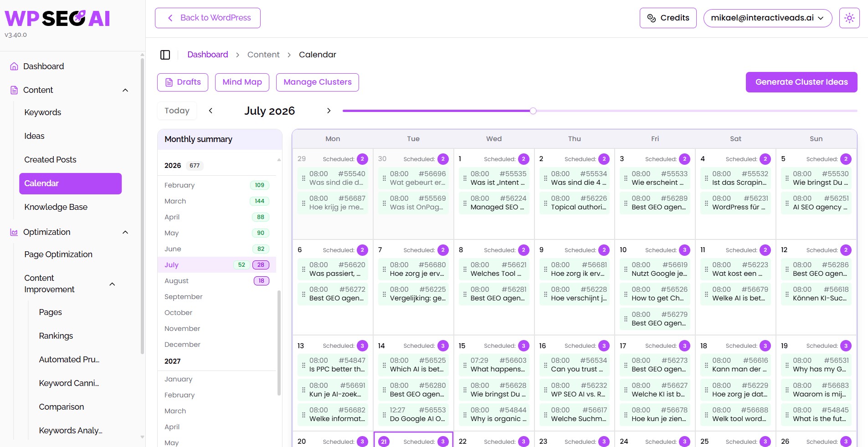Go to previous month arrow

pyautogui.click(x=211, y=111)
